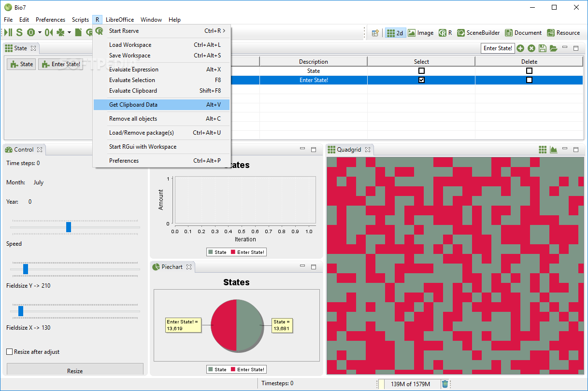Open the Help menu
Viewport: 588px width, 391px height.
pos(175,20)
